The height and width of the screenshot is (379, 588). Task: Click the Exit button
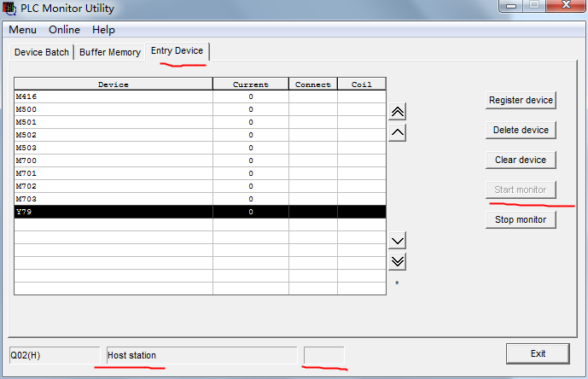pos(537,353)
